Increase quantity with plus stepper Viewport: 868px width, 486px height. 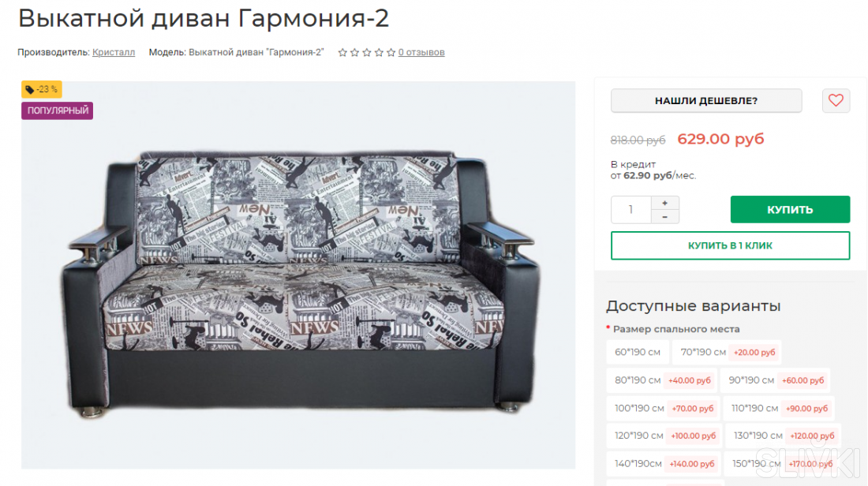click(x=664, y=203)
